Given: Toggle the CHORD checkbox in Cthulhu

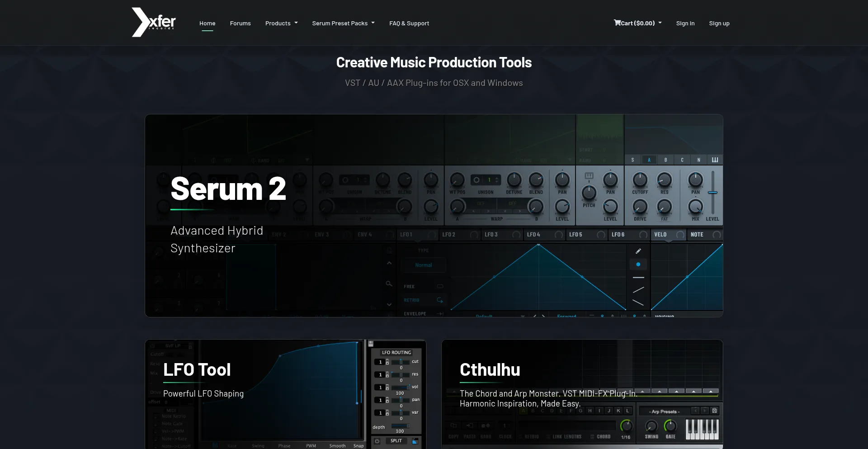Looking at the screenshot, I should (593, 437).
